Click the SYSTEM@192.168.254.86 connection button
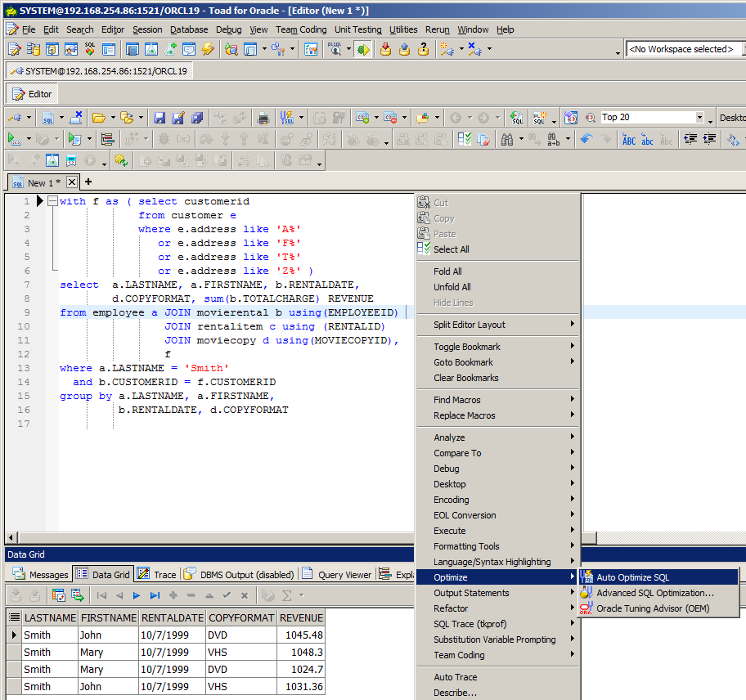746x700 pixels. tap(100, 71)
